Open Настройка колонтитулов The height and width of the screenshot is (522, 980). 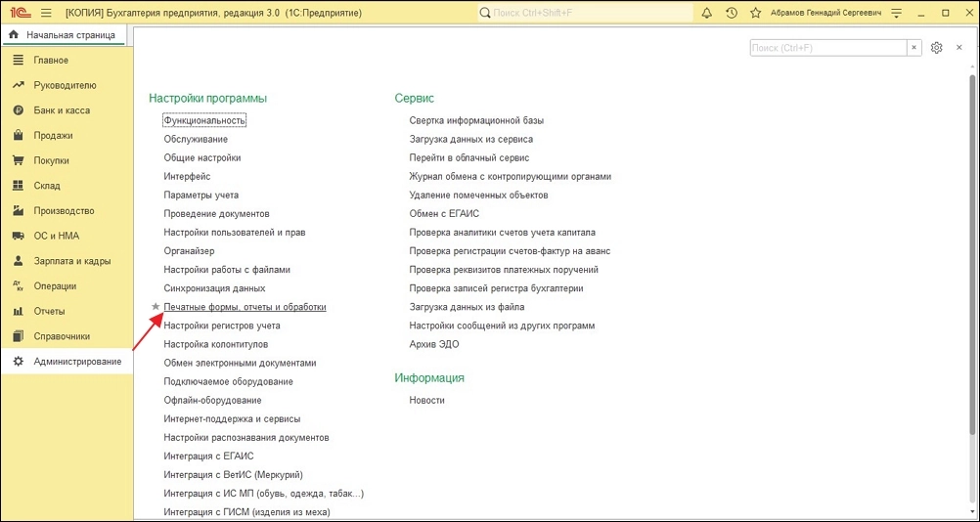tap(215, 344)
